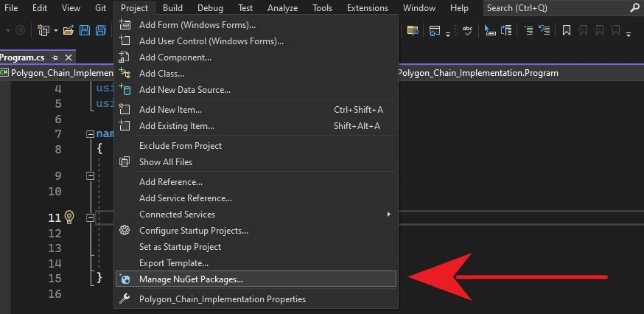The width and height of the screenshot is (644, 314).
Task: Open the Tools menu
Action: pyautogui.click(x=323, y=8)
